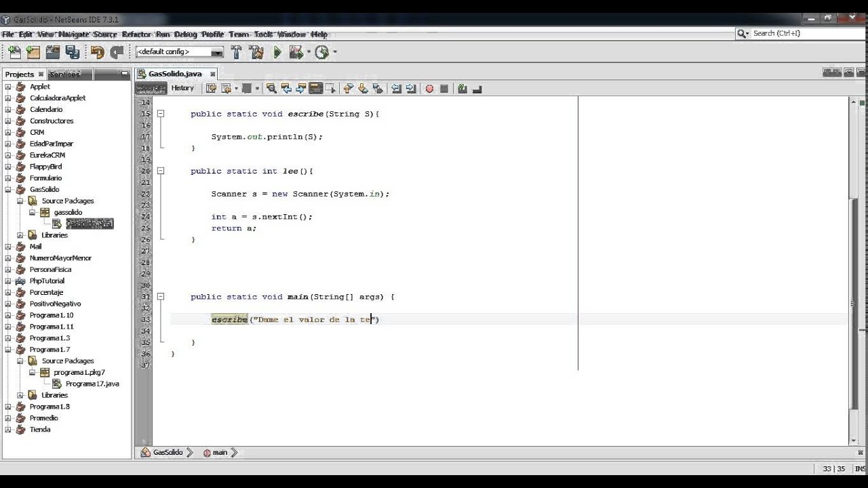Click the Last Edit icon in editor toolbar

[211, 88]
